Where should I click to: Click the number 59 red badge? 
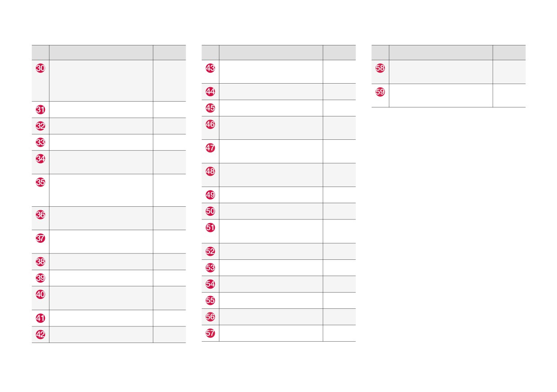click(x=380, y=92)
